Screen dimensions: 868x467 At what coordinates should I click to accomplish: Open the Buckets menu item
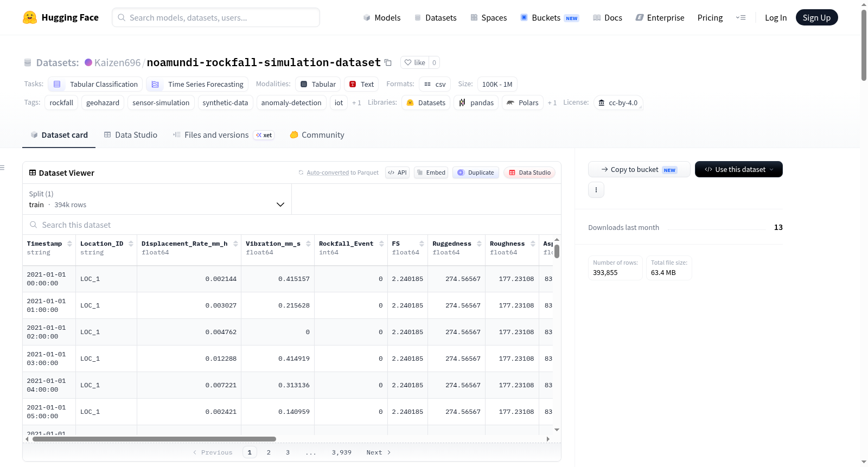coord(549,17)
